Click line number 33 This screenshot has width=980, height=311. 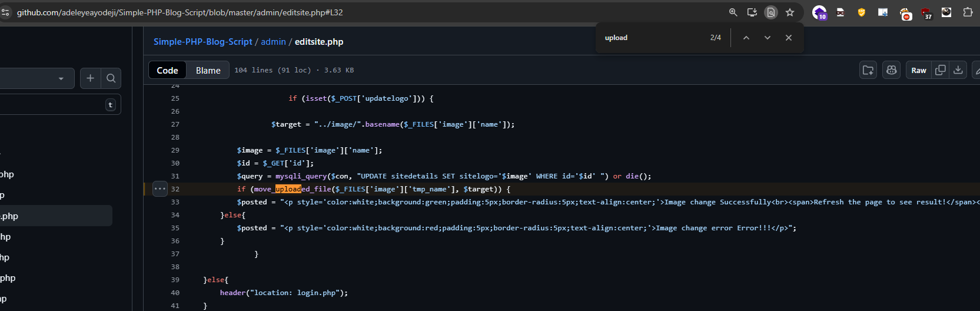pos(175,202)
